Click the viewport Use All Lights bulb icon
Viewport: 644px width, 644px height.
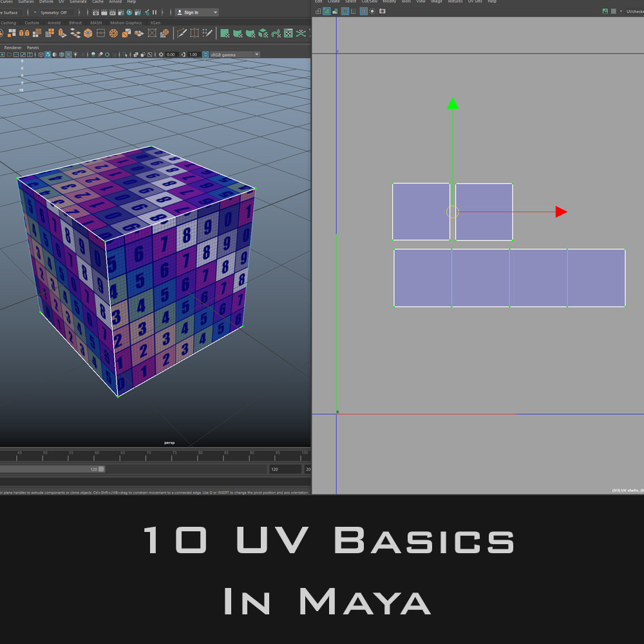[x=75, y=55]
